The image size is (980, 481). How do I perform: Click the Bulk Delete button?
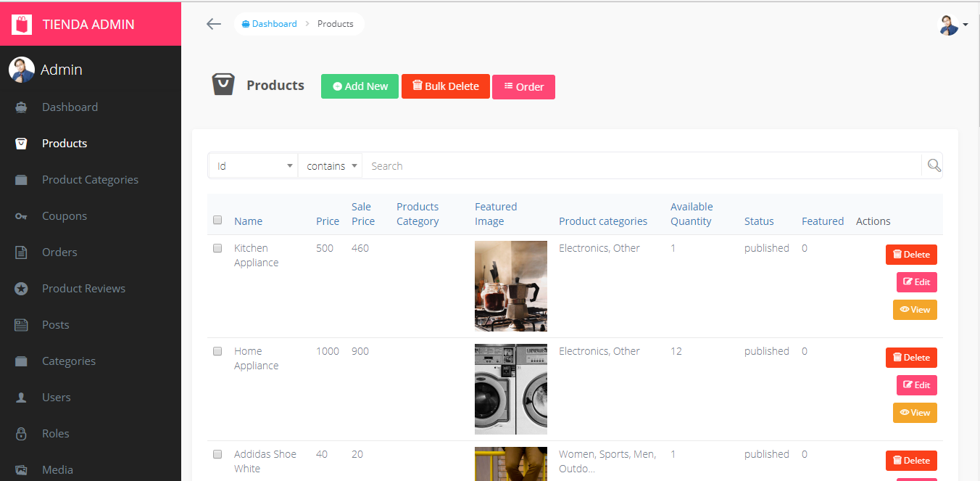446,86
